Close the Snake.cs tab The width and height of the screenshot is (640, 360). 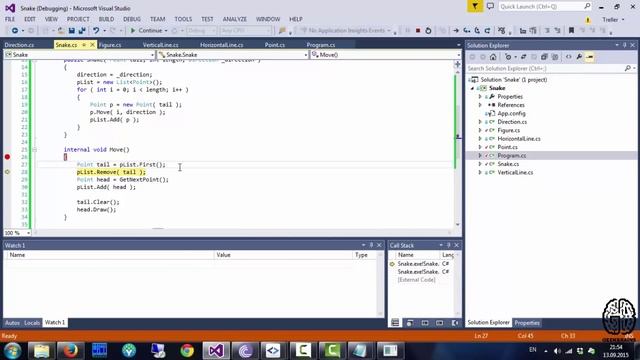coord(93,45)
